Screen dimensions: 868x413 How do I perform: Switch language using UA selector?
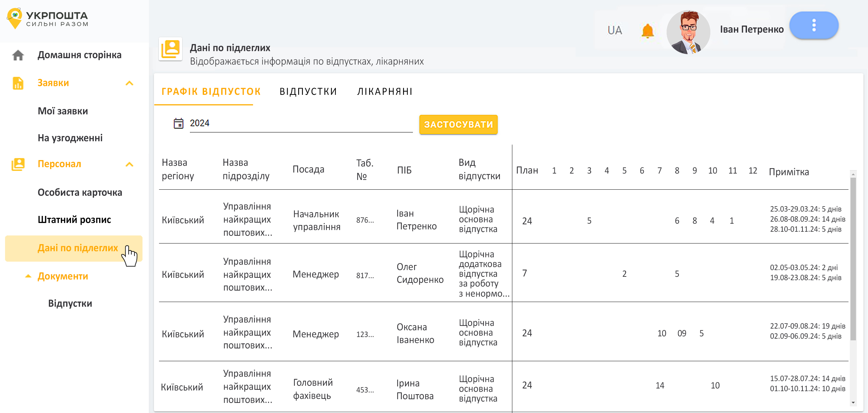[x=614, y=30]
